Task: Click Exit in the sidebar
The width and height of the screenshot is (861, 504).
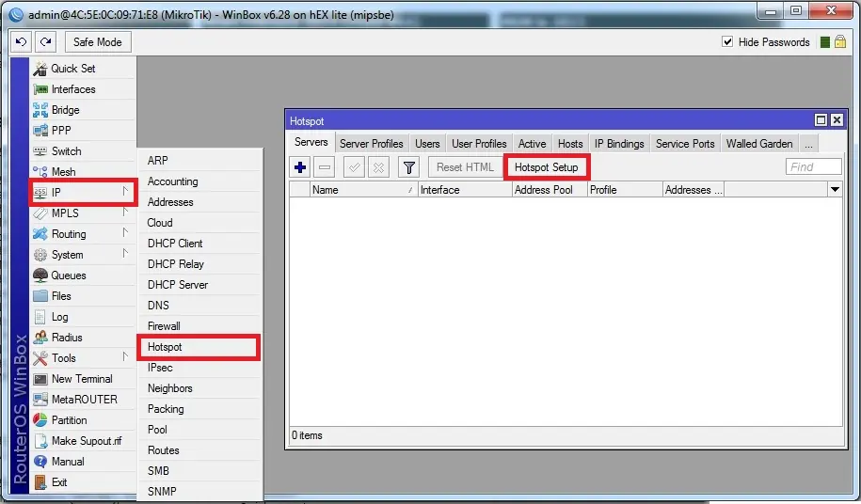Action: (x=83, y=482)
